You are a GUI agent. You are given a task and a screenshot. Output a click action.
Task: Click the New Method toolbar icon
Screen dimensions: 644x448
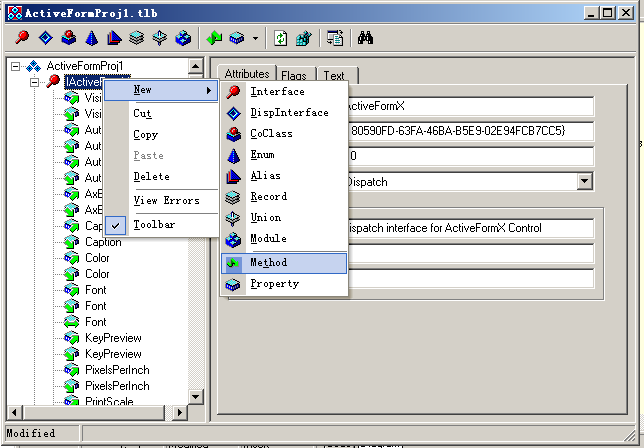click(x=214, y=39)
